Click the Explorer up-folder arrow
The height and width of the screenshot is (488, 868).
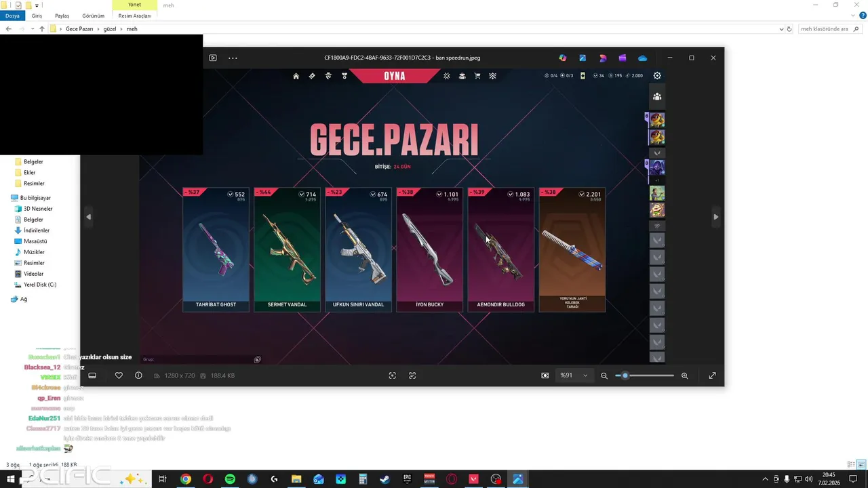pos(42,29)
